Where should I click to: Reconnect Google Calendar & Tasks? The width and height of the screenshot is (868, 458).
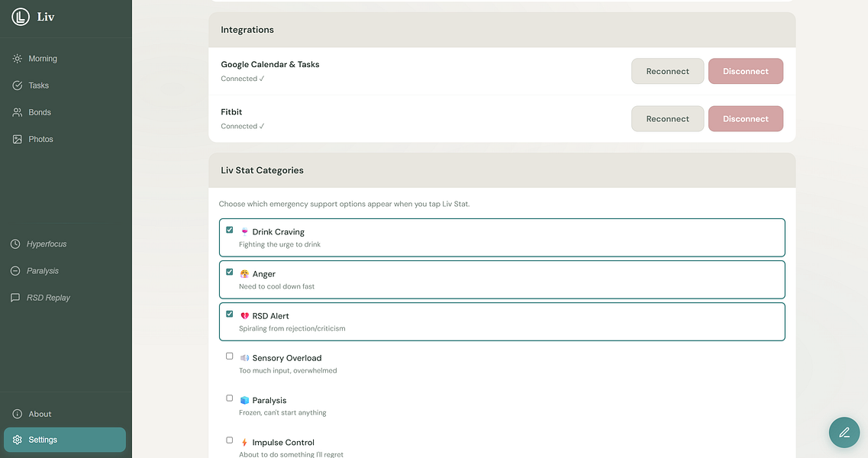click(667, 71)
